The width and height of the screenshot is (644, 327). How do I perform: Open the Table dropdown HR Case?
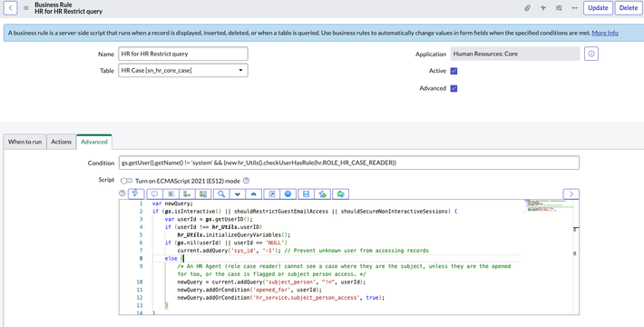pyautogui.click(x=183, y=70)
